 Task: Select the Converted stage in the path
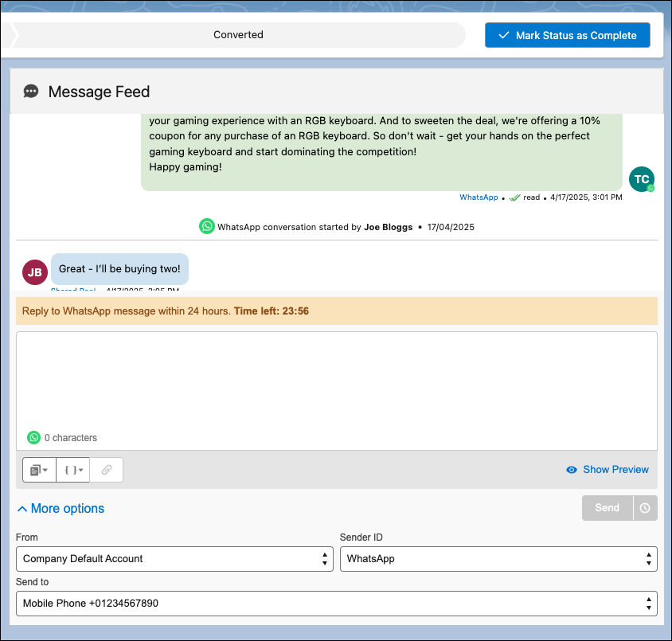pyautogui.click(x=238, y=34)
